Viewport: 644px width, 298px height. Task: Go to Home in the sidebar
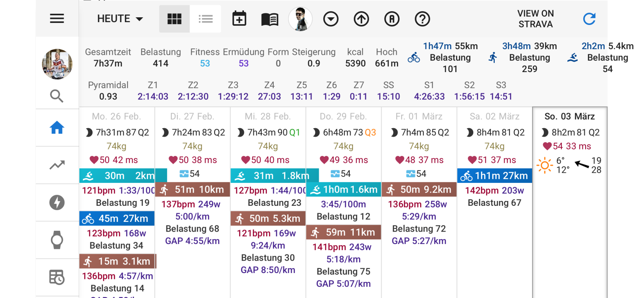[57, 128]
